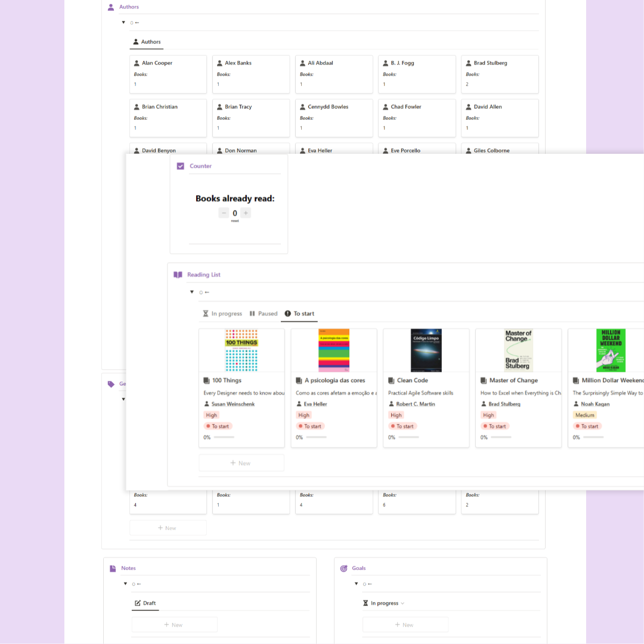Add a new goal with New button

point(405,625)
